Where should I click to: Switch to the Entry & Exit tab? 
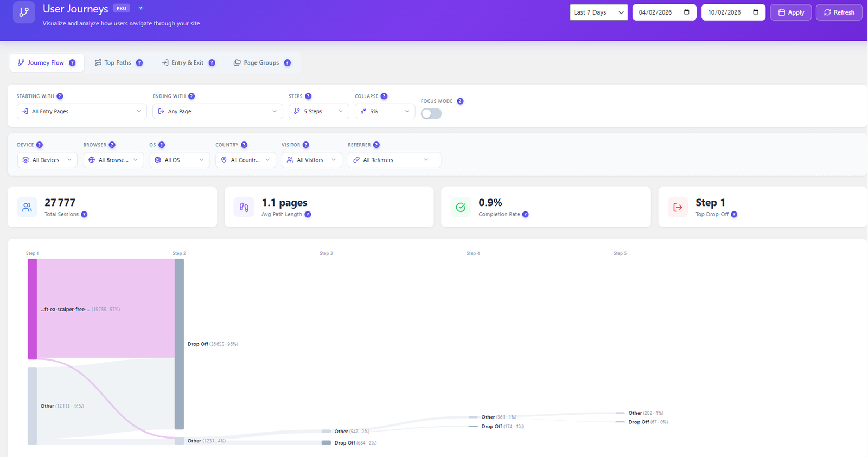[188, 63]
